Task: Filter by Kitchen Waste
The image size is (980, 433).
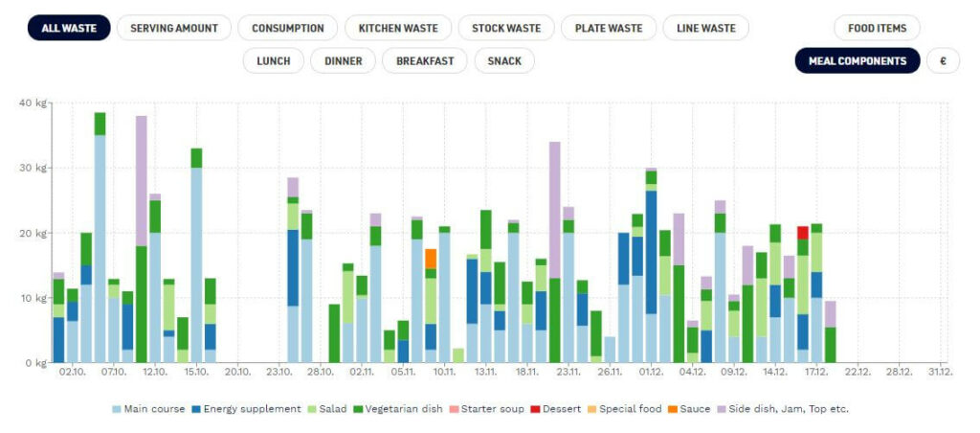Action: pos(398,29)
